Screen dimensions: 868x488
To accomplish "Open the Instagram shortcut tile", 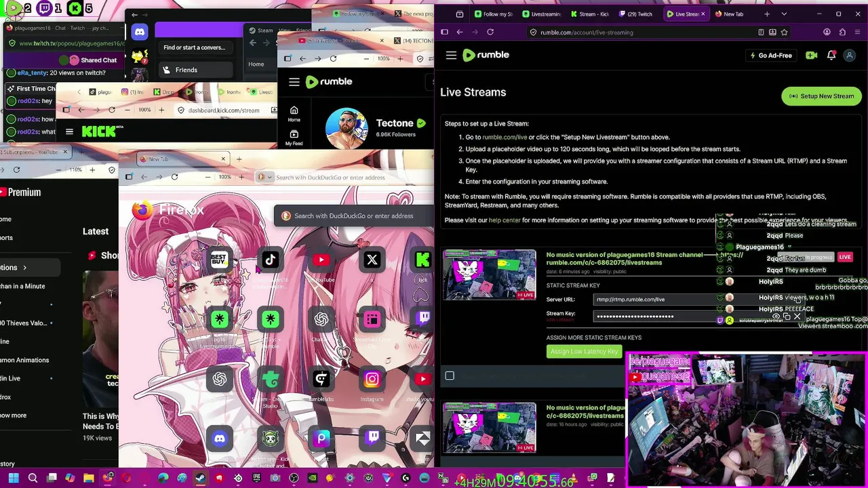I will [372, 379].
